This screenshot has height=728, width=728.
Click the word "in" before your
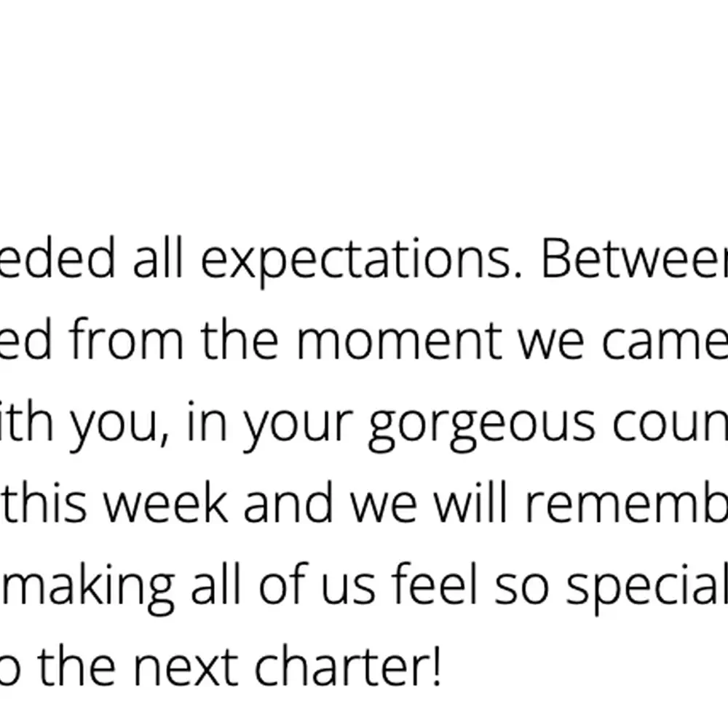pyautogui.click(x=207, y=422)
